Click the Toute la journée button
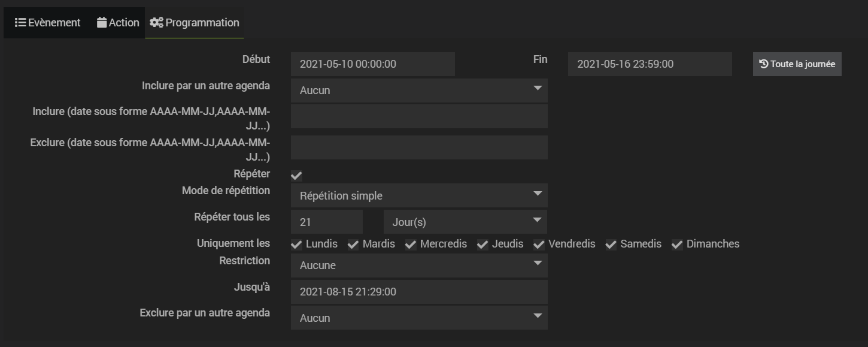868x347 pixels. point(797,64)
